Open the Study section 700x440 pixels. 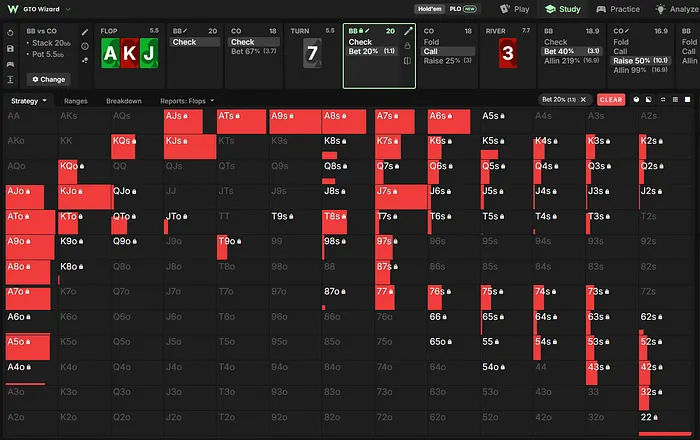coord(563,9)
